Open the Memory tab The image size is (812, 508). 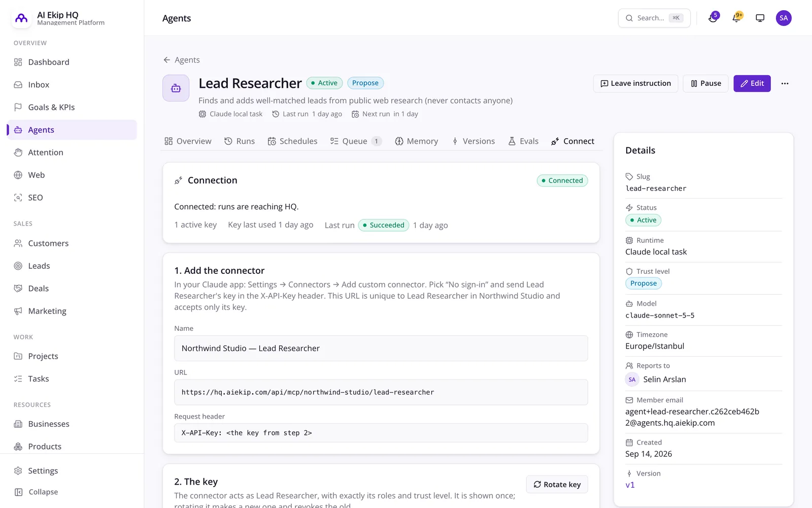417,141
